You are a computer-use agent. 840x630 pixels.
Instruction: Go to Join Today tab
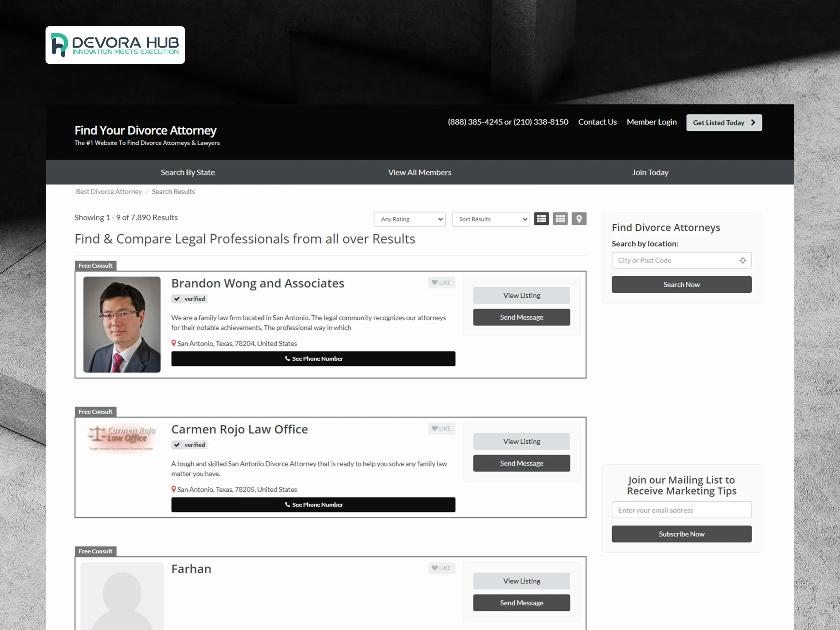click(650, 172)
